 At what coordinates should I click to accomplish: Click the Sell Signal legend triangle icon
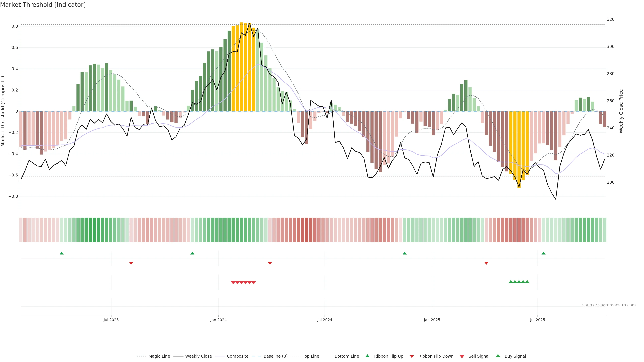click(x=462, y=356)
